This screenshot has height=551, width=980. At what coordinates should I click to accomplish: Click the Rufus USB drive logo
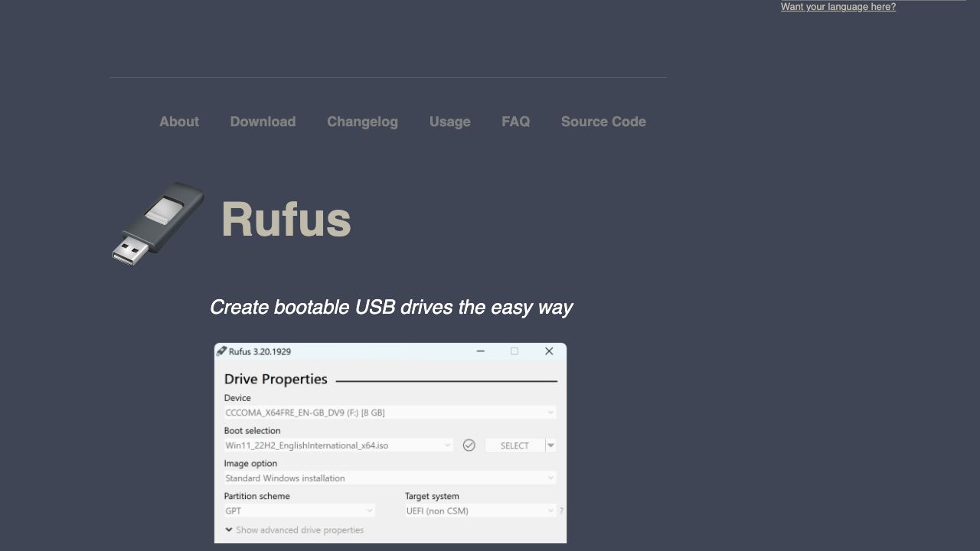159,223
